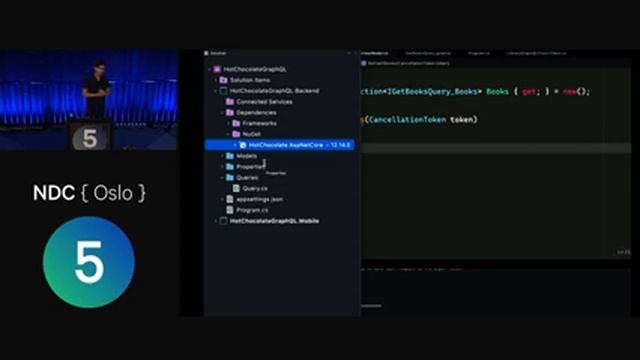Click the HotChocolateGraphQL solution icon
This screenshot has width=640, height=360.
(x=217, y=69)
